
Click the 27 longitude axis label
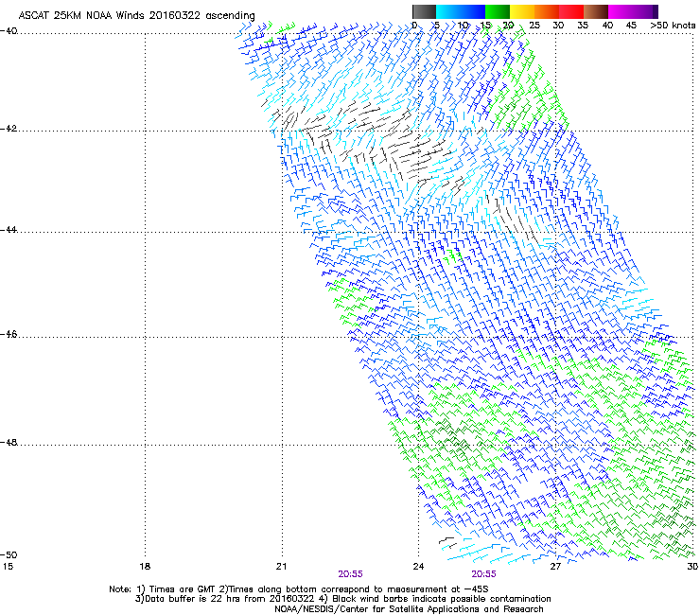(x=555, y=567)
